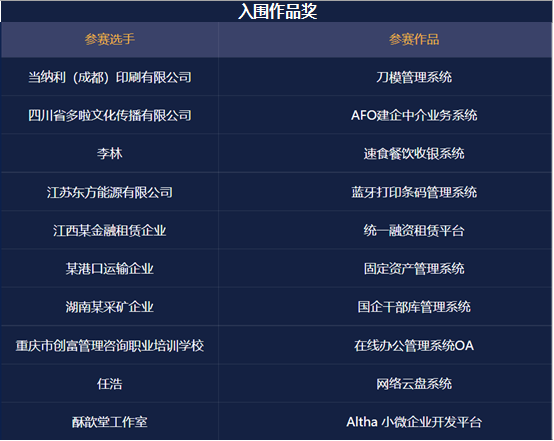Select 四川省多啦文化传播有限公司 cell
554x441 pixels.
(x=110, y=116)
